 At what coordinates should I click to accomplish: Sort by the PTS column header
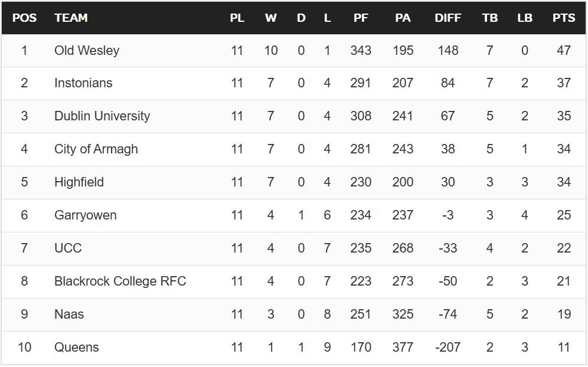point(563,18)
